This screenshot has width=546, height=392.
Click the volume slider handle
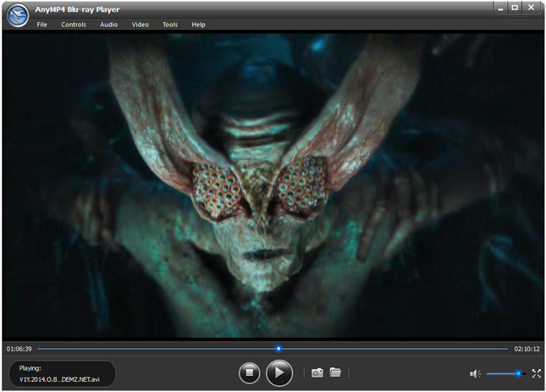tap(518, 373)
